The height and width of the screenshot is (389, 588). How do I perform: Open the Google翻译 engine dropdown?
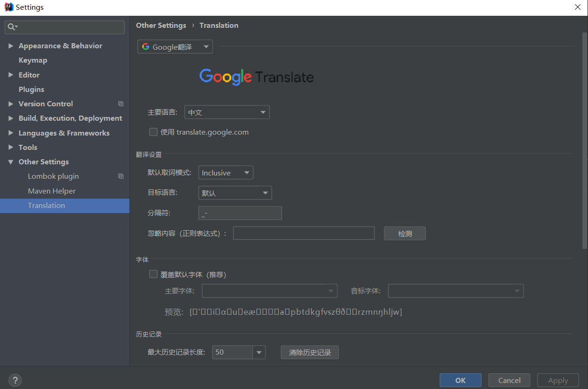point(175,47)
